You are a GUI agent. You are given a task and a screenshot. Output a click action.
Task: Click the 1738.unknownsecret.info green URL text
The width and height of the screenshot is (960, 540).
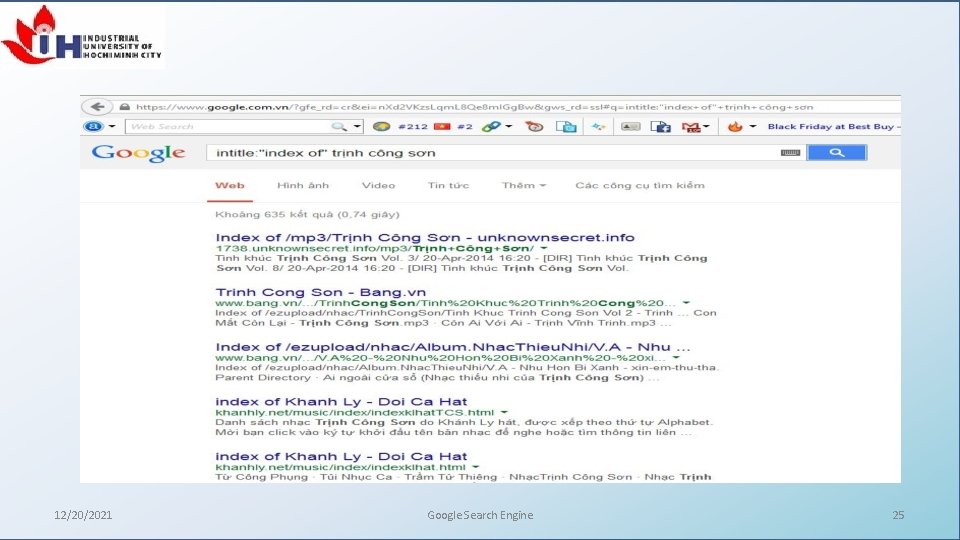pos(375,249)
